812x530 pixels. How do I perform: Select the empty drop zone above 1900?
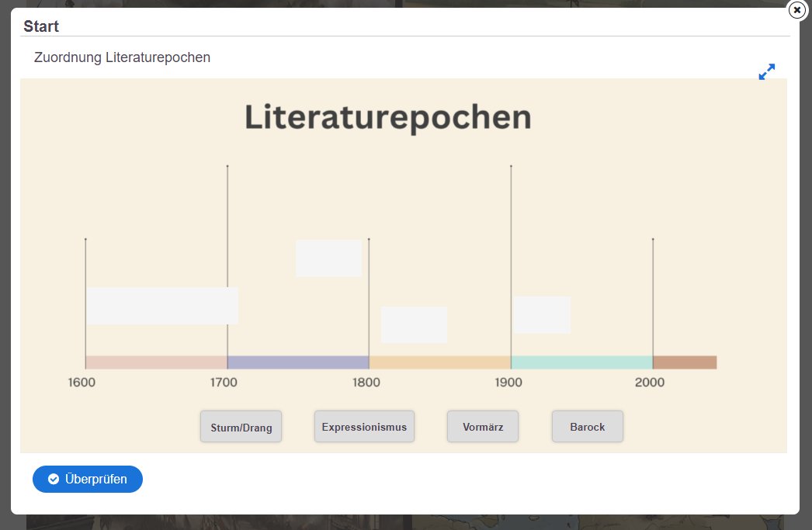coord(541,314)
